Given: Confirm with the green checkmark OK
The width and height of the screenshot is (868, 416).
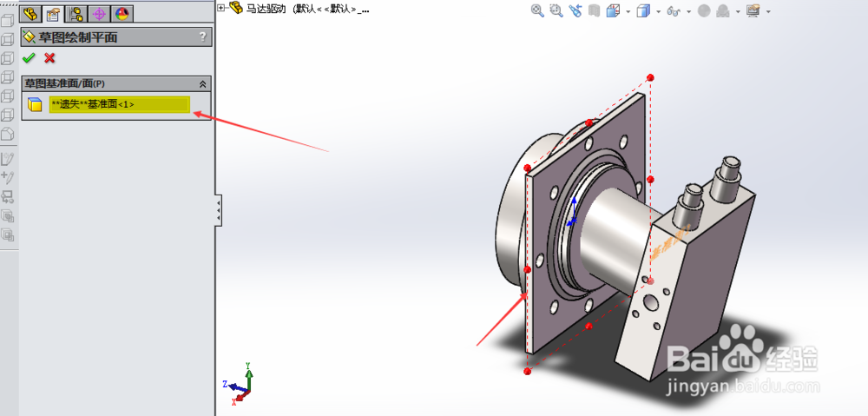Looking at the screenshot, I should (29, 57).
